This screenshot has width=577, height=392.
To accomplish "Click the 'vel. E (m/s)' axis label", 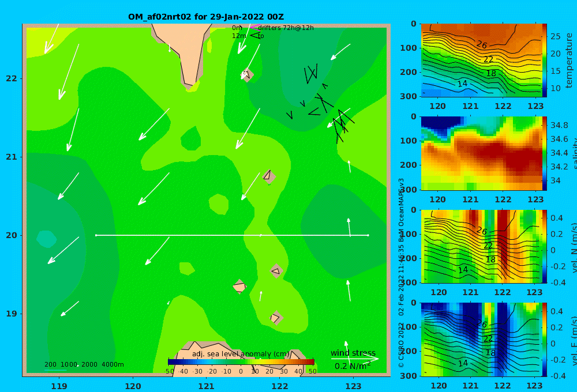I will point(574,341).
